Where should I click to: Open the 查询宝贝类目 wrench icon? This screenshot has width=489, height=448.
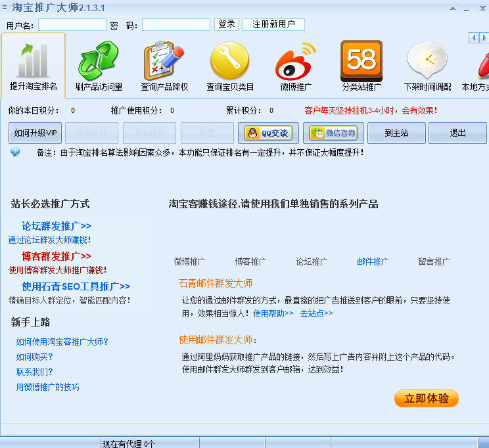click(230, 60)
